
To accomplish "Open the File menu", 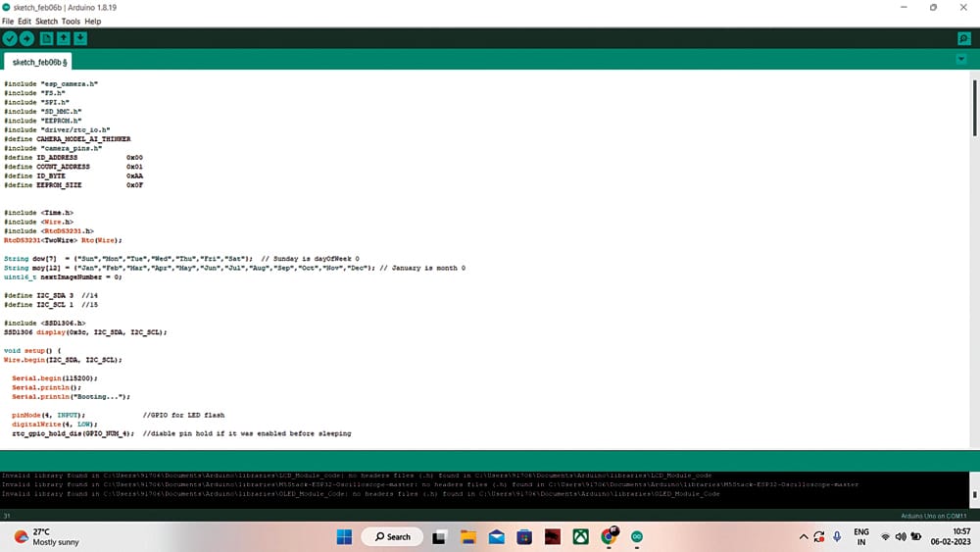I will (9, 21).
